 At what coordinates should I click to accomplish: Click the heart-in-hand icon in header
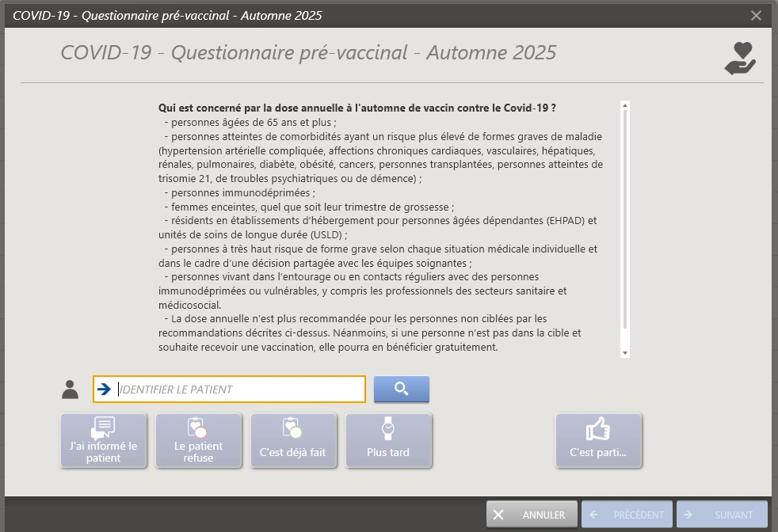tap(740, 59)
